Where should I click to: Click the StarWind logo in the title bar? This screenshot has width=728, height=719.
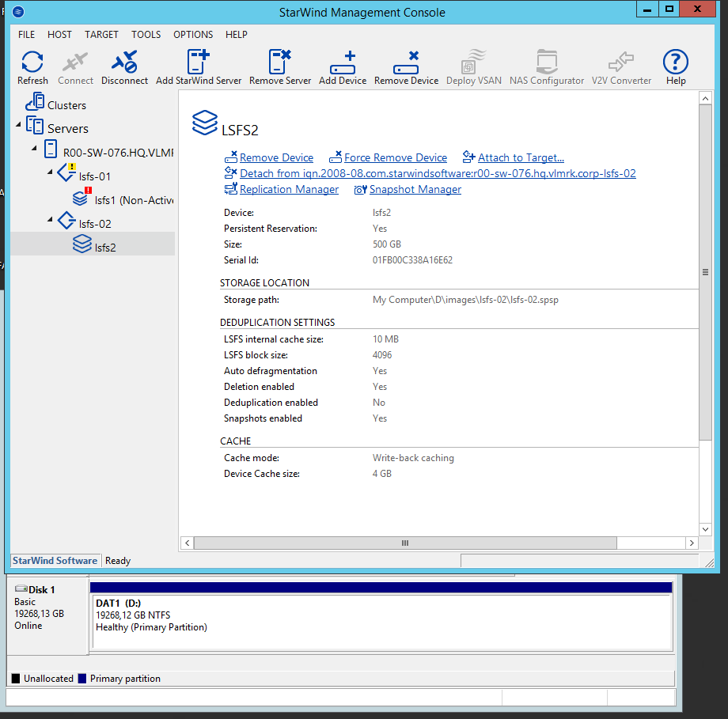coord(17,12)
